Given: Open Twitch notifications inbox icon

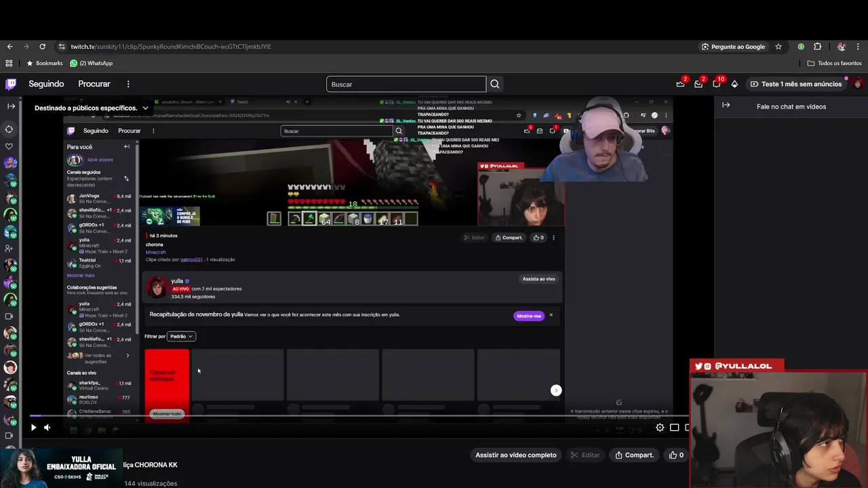Looking at the screenshot, I should (698, 84).
